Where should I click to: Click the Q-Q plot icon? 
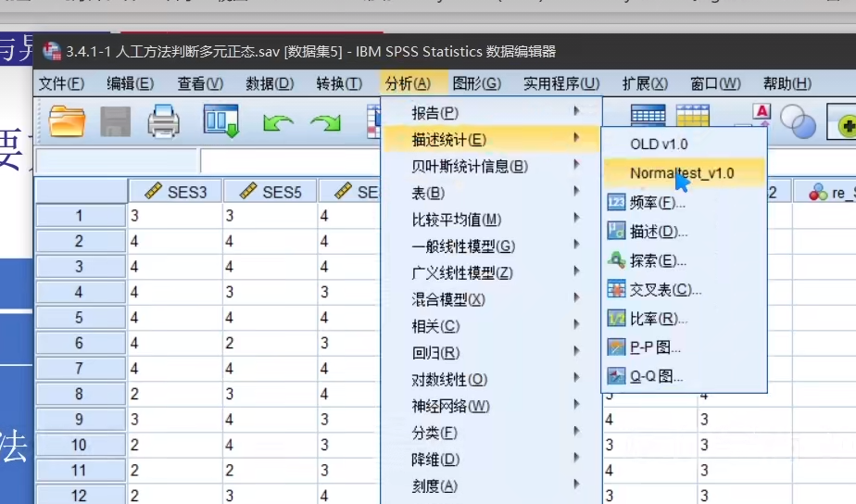click(616, 375)
